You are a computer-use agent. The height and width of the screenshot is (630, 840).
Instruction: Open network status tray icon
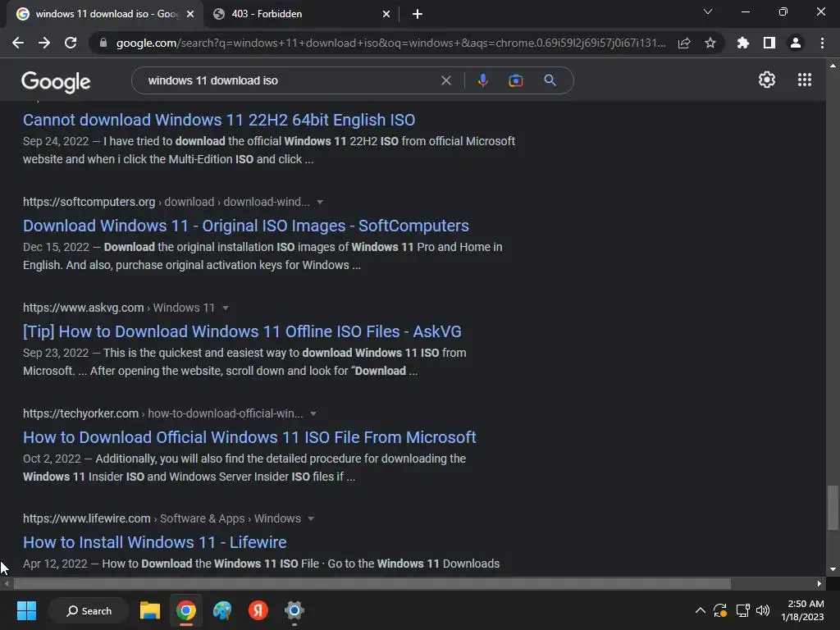[742, 610]
